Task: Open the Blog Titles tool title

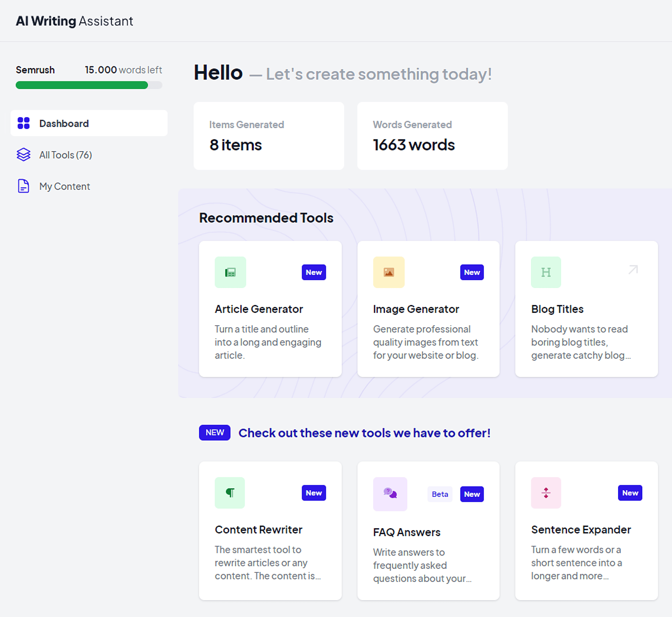Action: [x=557, y=309]
